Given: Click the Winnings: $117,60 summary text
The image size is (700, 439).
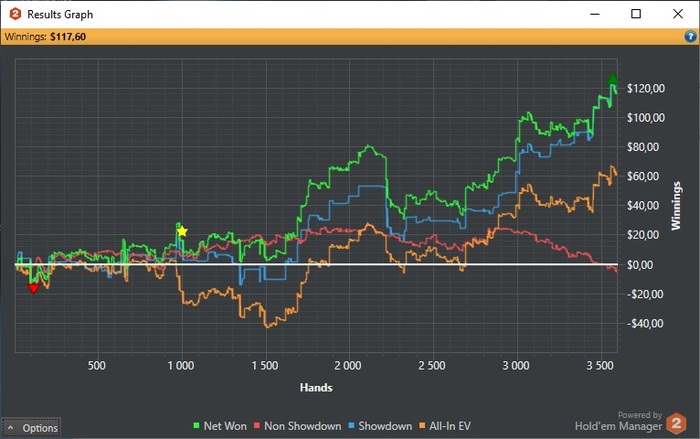Looking at the screenshot, I should 45,37.
